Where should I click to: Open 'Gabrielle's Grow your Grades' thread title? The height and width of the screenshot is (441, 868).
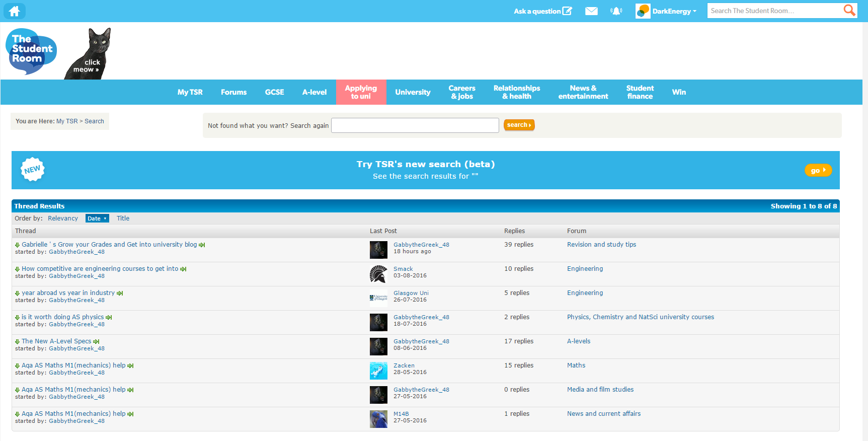coord(109,245)
